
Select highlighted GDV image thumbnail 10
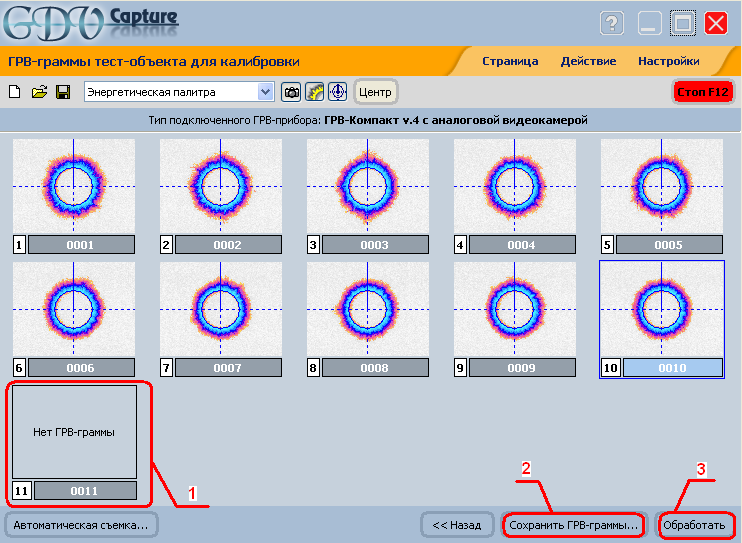[x=662, y=309]
